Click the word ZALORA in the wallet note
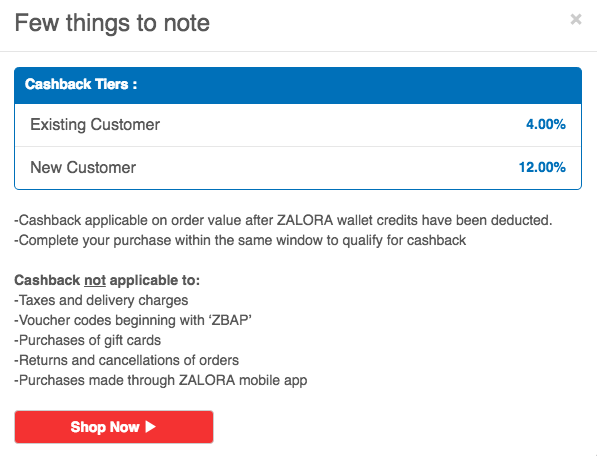Screen dimensions: 597x456 (x=305, y=220)
